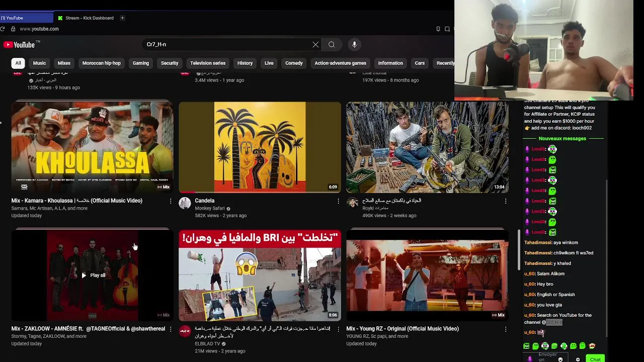644x362 pixels.
Task: Open options menu for Royki weapons video
Action: [506, 201]
